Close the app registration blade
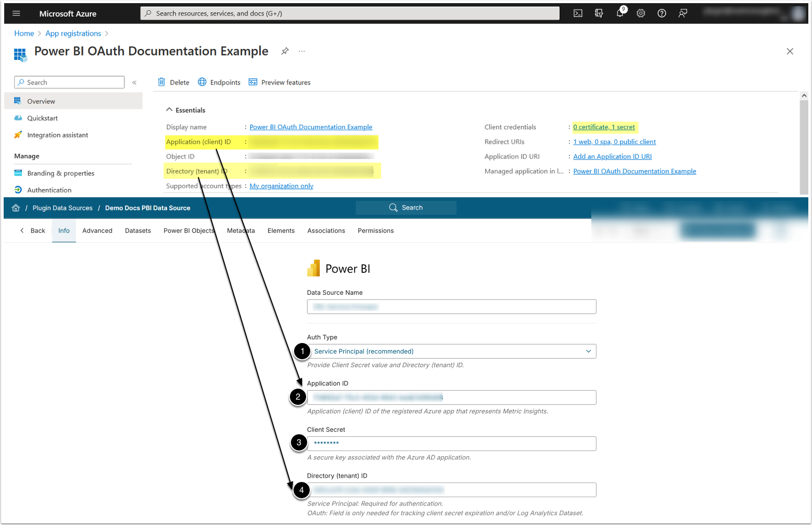The height and width of the screenshot is (525, 812). (790, 51)
